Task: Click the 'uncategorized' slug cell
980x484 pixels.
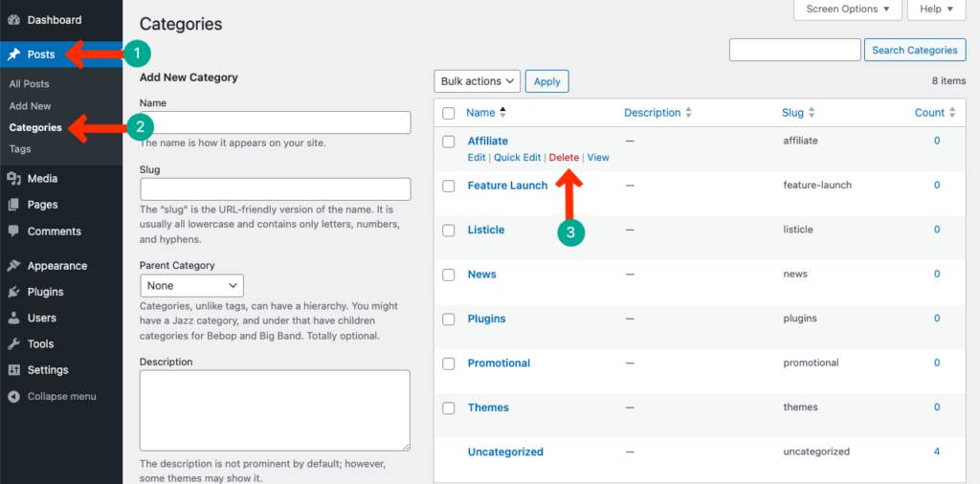Action: [x=816, y=451]
